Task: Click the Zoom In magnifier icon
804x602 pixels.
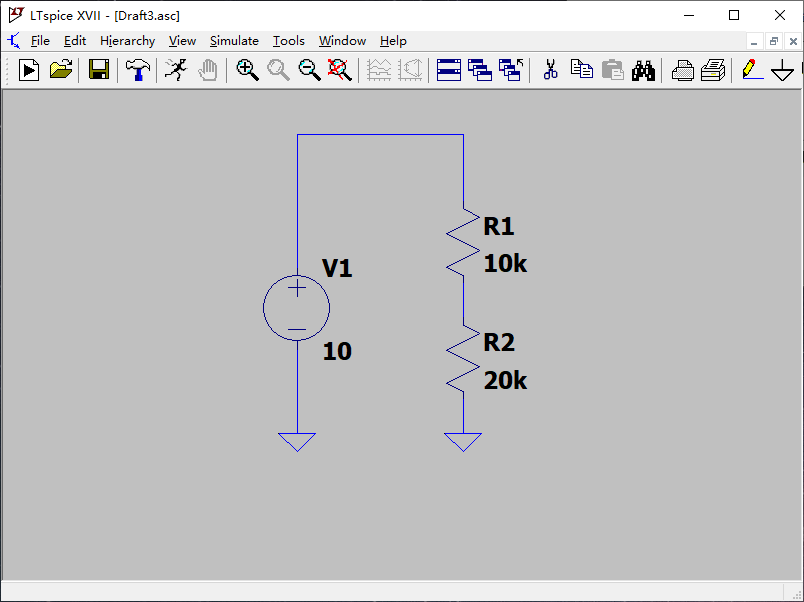Action: (x=247, y=70)
